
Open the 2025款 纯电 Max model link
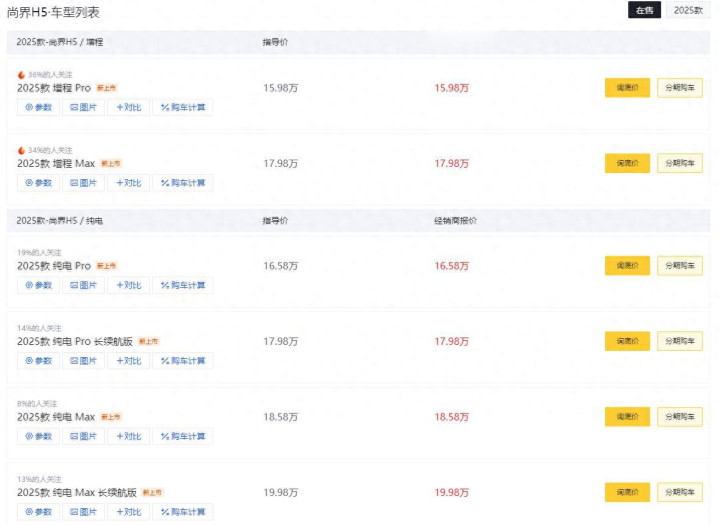tap(56, 417)
